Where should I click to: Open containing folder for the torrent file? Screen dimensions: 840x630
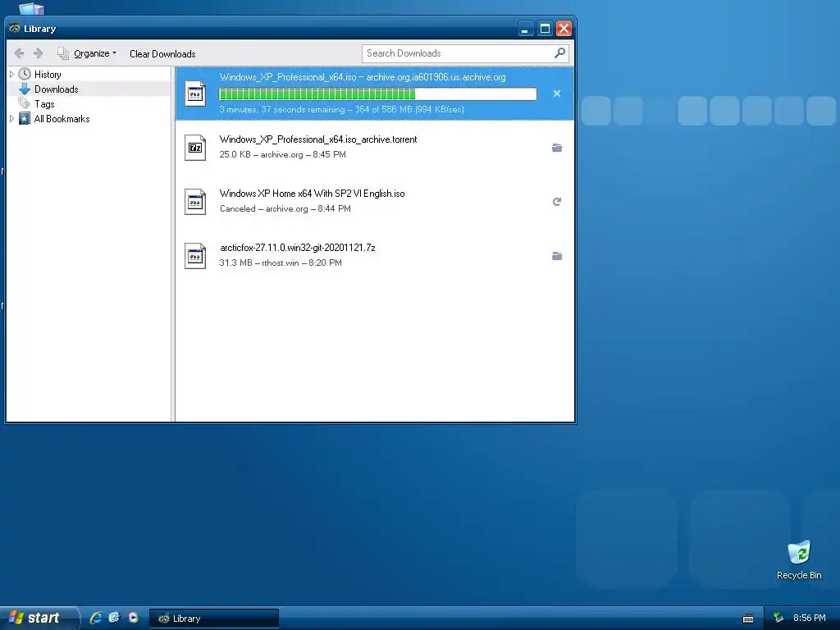[x=557, y=148]
